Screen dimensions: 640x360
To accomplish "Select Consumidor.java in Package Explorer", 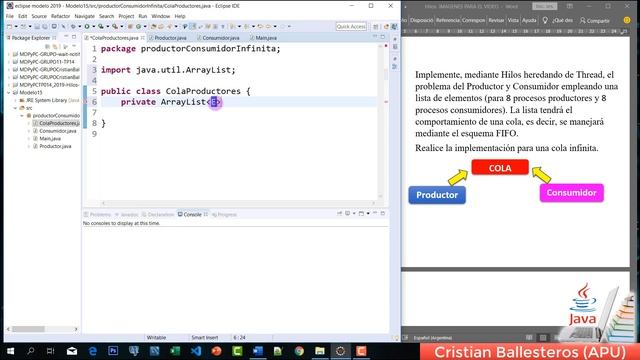I will (55, 131).
